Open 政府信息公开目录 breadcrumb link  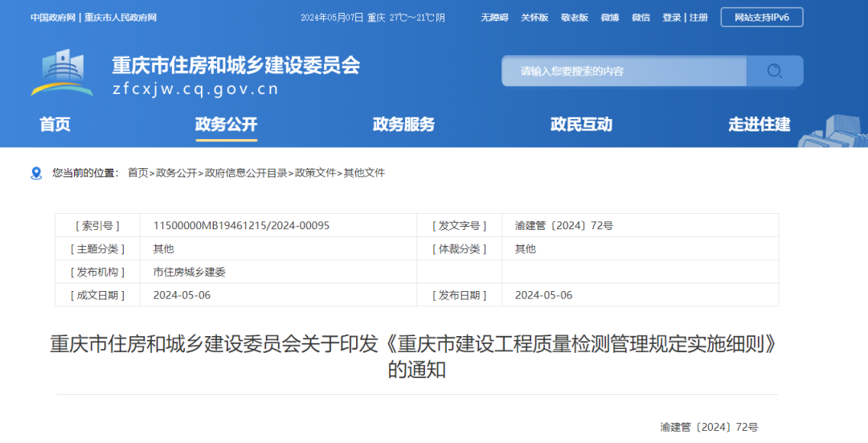pos(246,173)
